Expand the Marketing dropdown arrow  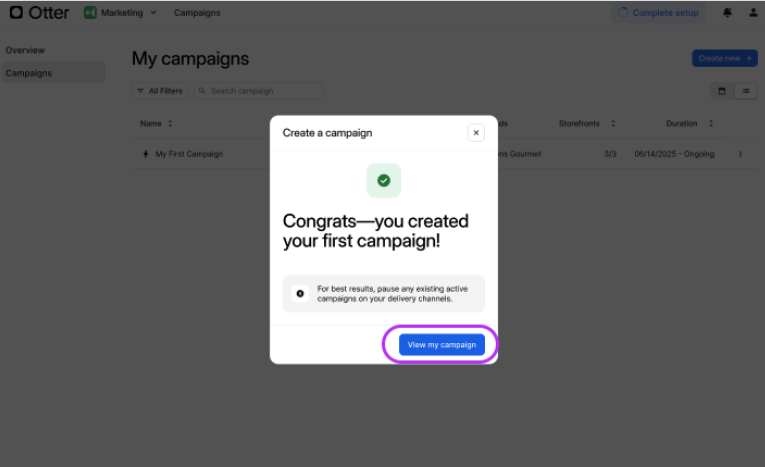click(153, 13)
